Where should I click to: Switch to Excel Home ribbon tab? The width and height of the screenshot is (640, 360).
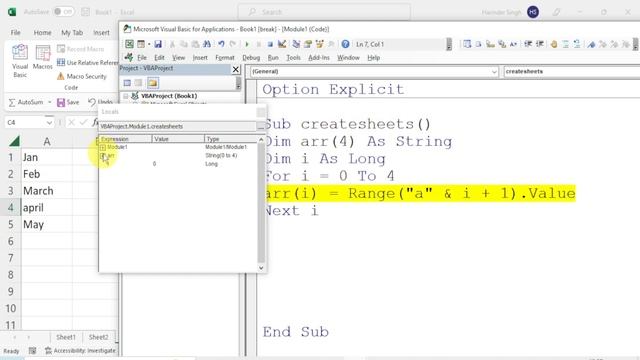click(42, 32)
